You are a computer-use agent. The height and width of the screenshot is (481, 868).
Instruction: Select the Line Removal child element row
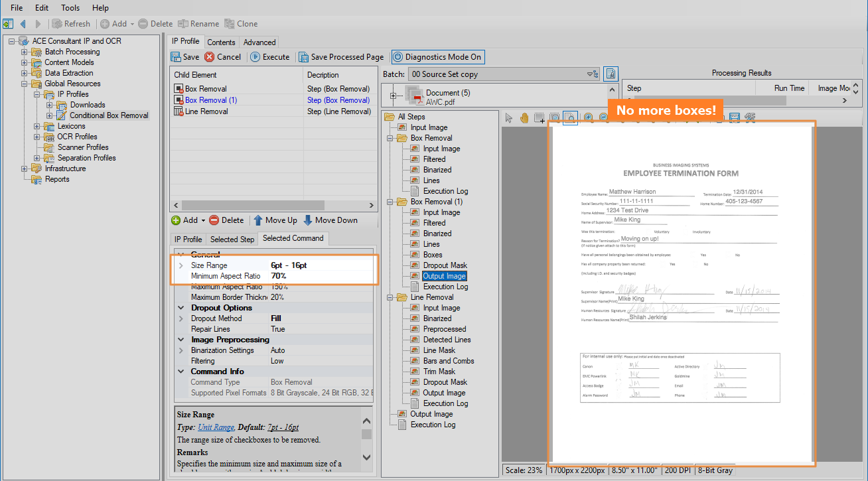[206, 111]
